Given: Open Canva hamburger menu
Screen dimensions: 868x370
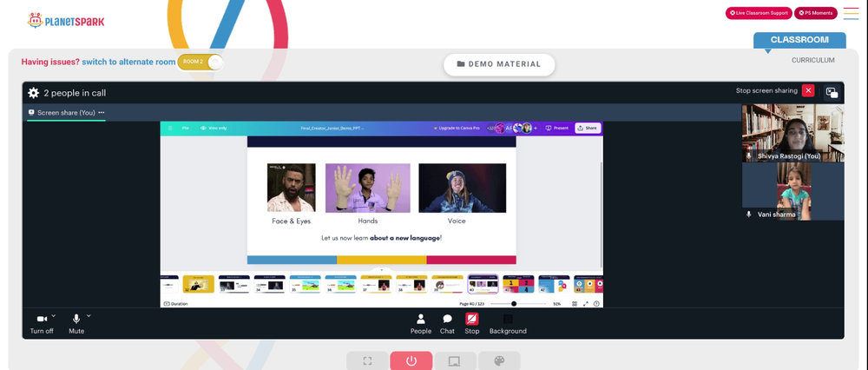Looking at the screenshot, I should point(170,128).
